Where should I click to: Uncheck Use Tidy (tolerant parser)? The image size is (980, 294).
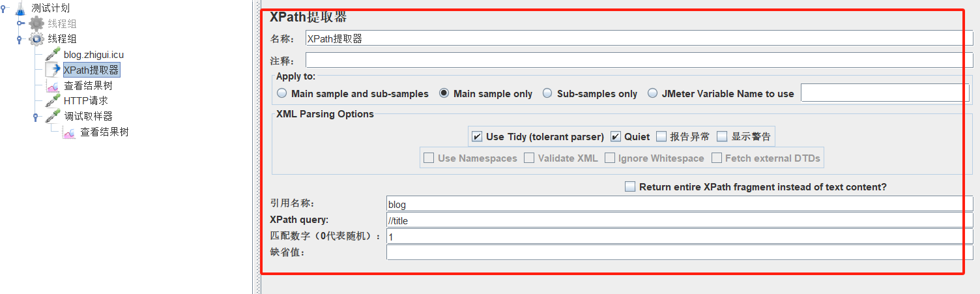point(477,137)
